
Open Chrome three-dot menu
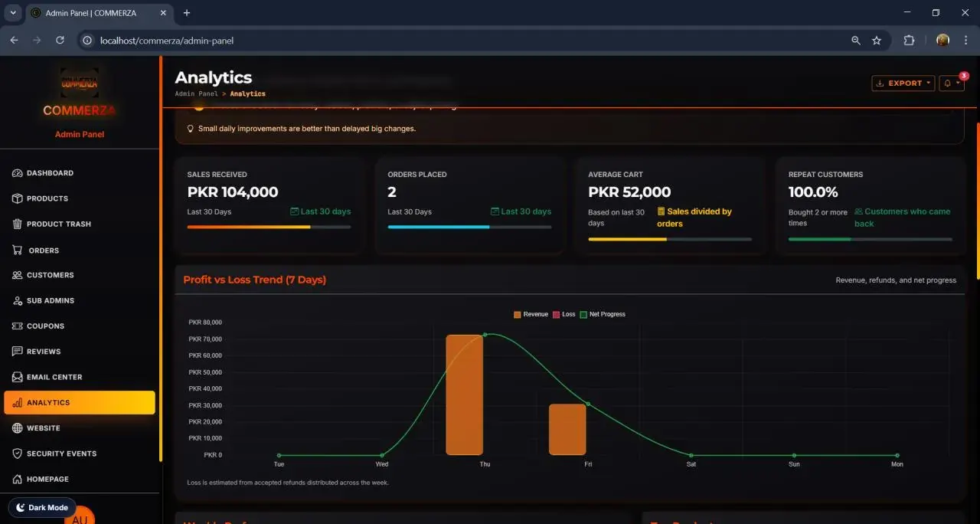pyautogui.click(x=966, y=41)
